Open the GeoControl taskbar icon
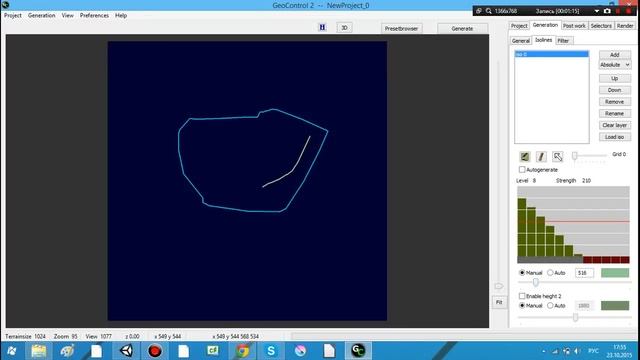The height and width of the screenshot is (360, 640). click(x=358, y=351)
